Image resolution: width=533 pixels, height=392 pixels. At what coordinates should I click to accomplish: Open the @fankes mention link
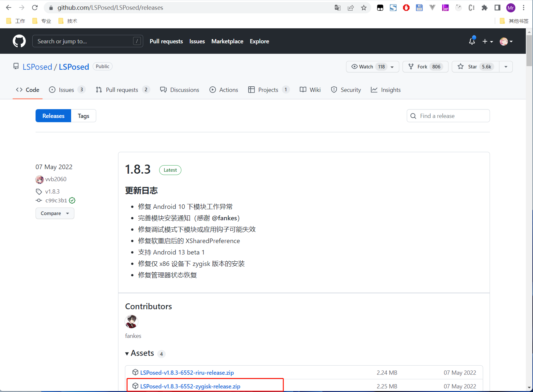[224, 218]
